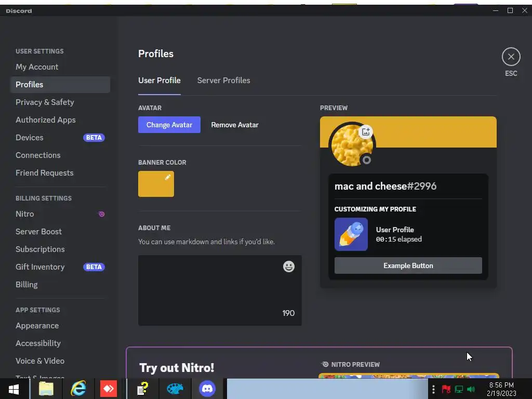Click the mac and cheese avatar in preview

coord(352,145)
